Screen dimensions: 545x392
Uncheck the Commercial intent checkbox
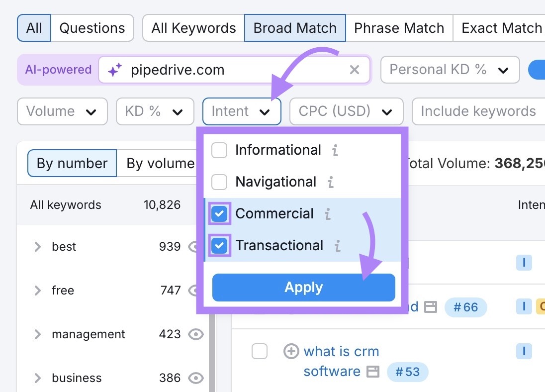tap(219, 213)
